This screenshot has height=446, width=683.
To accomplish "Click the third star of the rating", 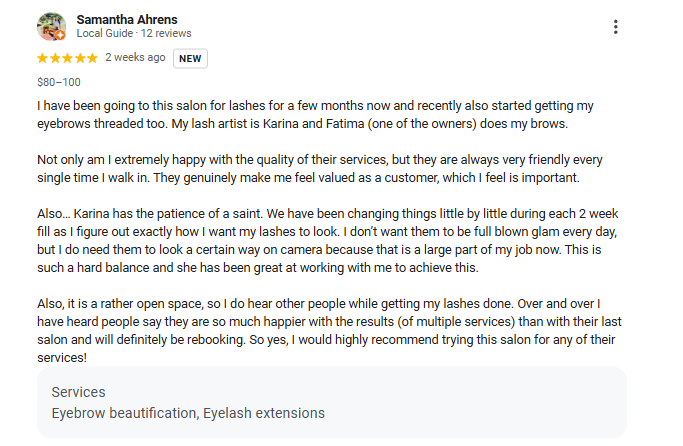I will pos(67,58).
